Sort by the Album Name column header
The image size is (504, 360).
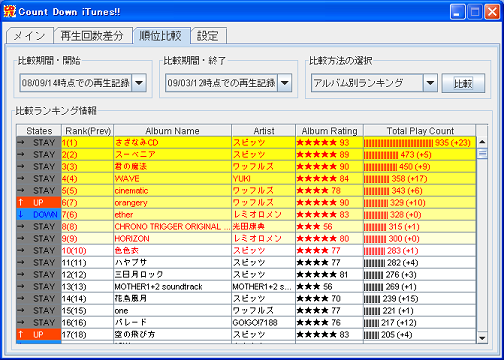click(x=172, y=131)
